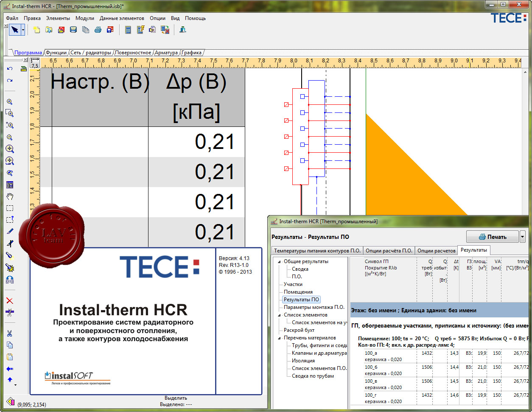This screenshot has width=532, height=412.
Task: Print the drawing using printer icon
Action: point(98,30)
